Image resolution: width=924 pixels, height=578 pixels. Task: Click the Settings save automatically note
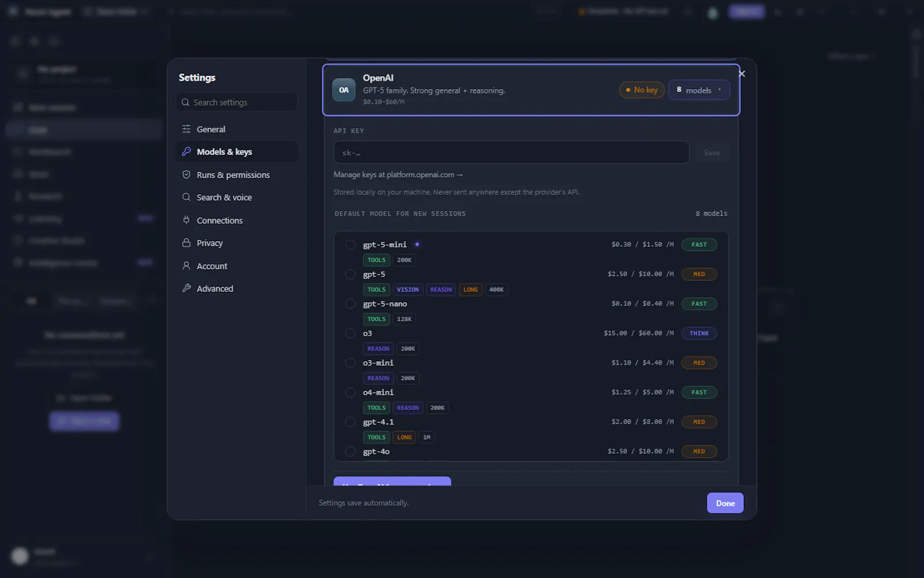point(363,503)
